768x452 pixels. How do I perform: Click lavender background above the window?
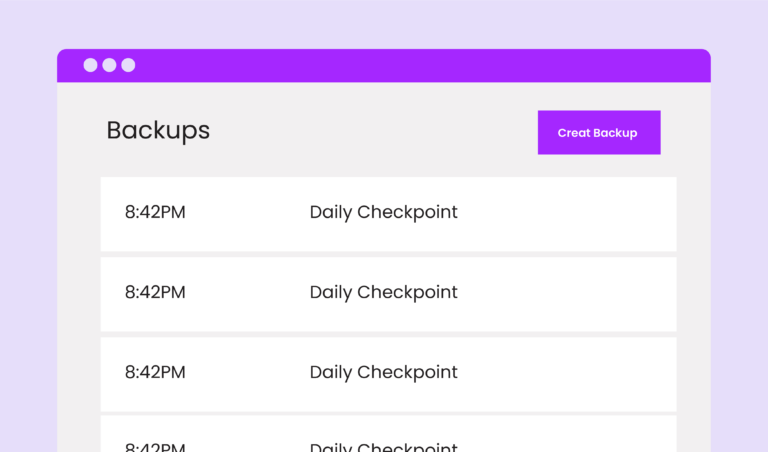click(384, 24)
